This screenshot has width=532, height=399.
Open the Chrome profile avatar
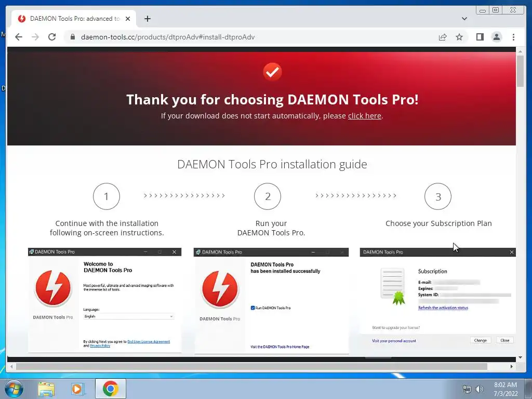click(x=496, y=37)
